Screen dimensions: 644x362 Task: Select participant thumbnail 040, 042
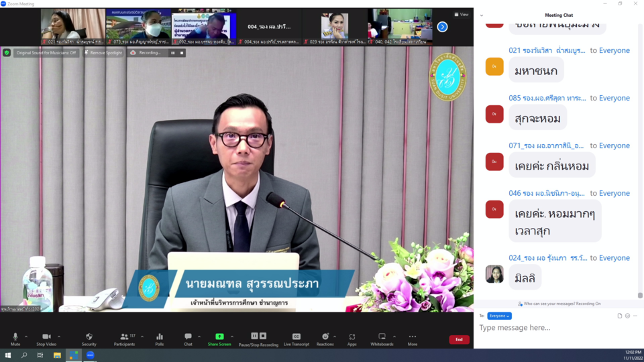coord(400,27)
